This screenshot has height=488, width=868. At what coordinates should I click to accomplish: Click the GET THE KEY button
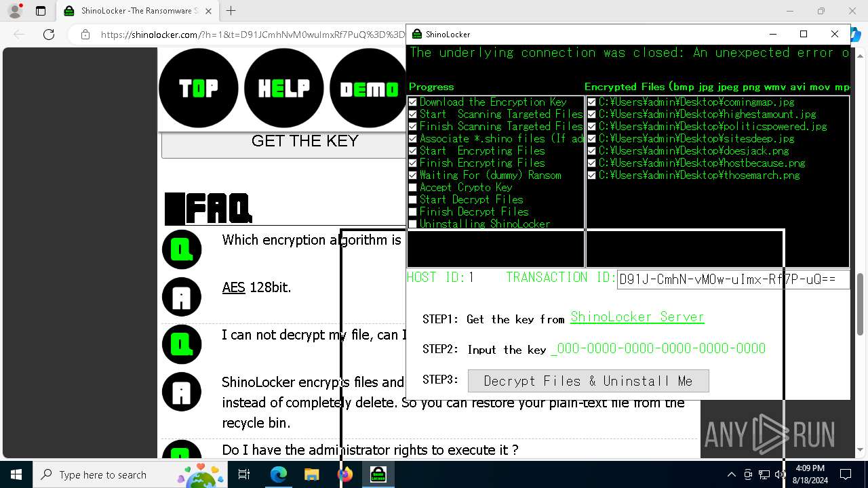coord(283,144)
